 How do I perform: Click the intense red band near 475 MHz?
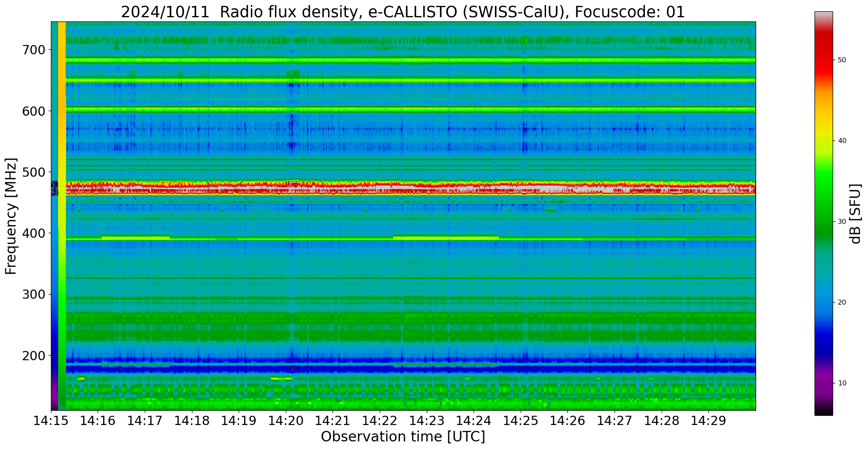(x=410, y=188)
